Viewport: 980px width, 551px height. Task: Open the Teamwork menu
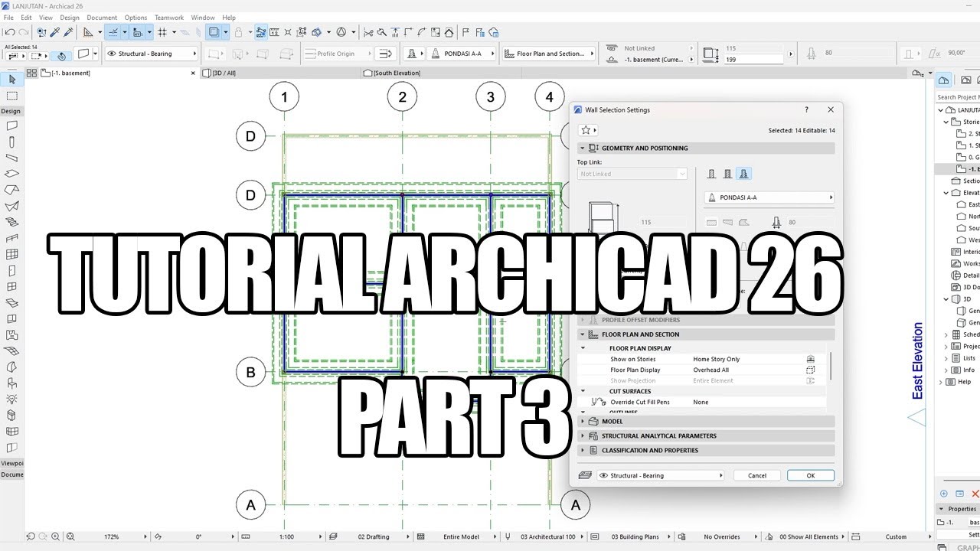169,17
